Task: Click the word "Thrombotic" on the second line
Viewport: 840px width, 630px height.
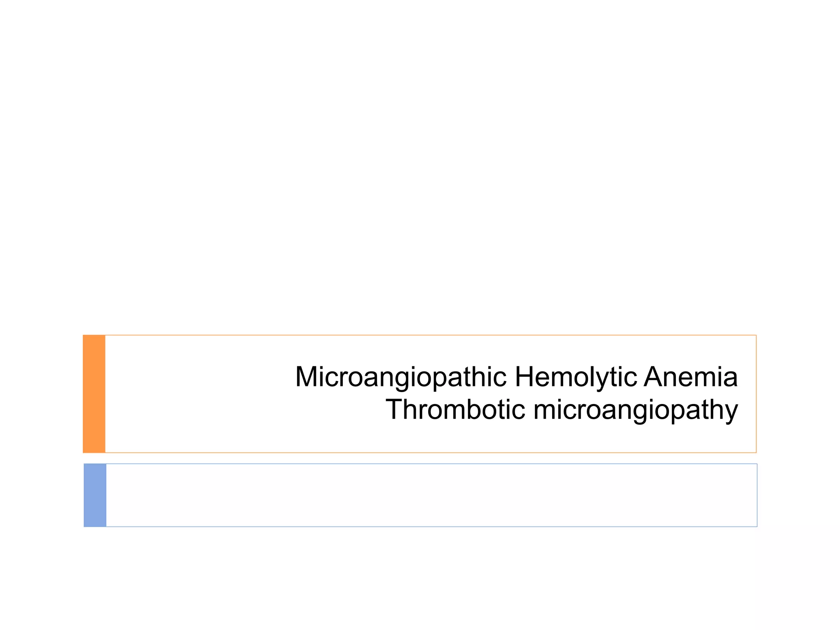Action: [455, 409]
